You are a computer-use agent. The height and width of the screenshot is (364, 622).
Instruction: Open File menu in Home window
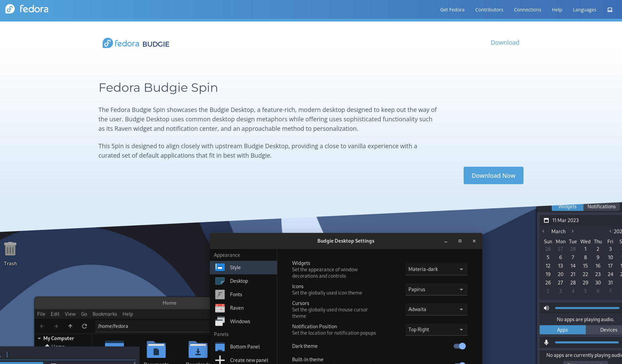click(41, 314)
